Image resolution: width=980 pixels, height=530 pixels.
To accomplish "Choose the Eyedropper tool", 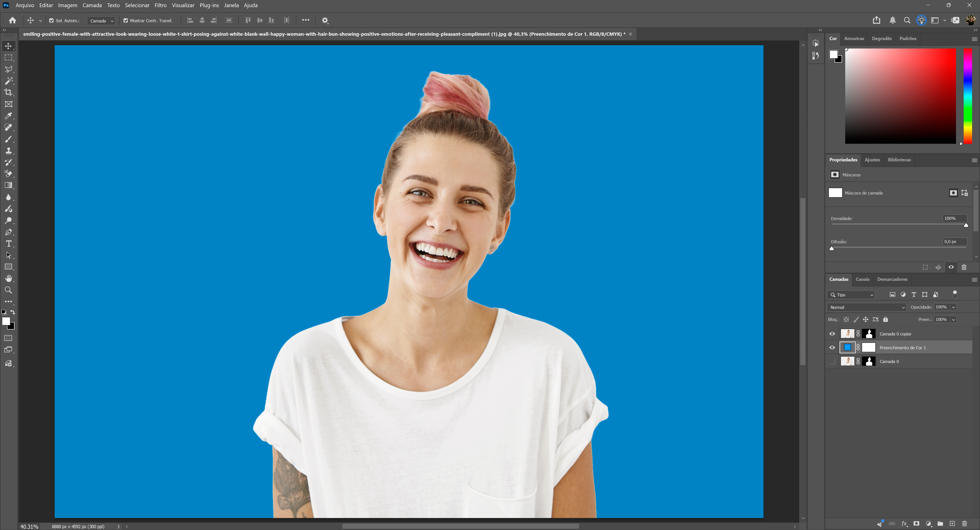I will (x=8, y=116).
